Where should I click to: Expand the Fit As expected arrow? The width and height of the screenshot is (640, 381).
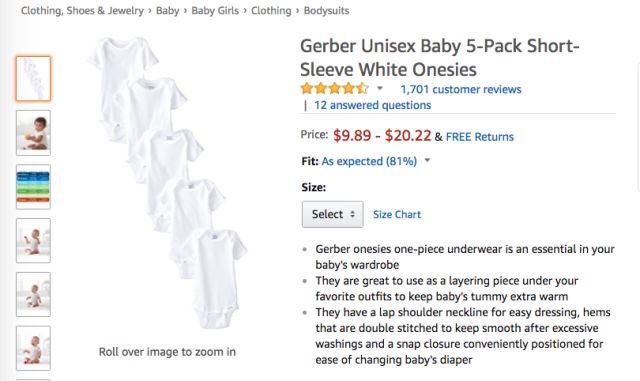coord(427,160)
